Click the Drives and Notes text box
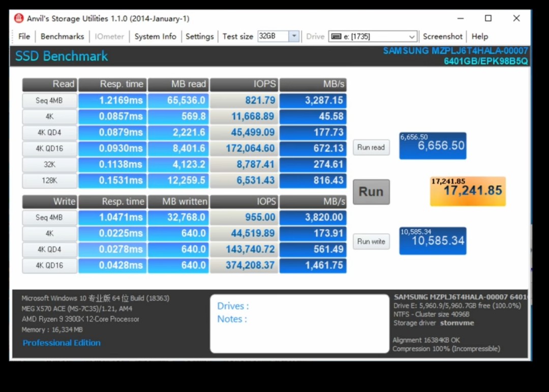This screenshot has width=549, height=392. pyautogui.click(x=299, y=323)
